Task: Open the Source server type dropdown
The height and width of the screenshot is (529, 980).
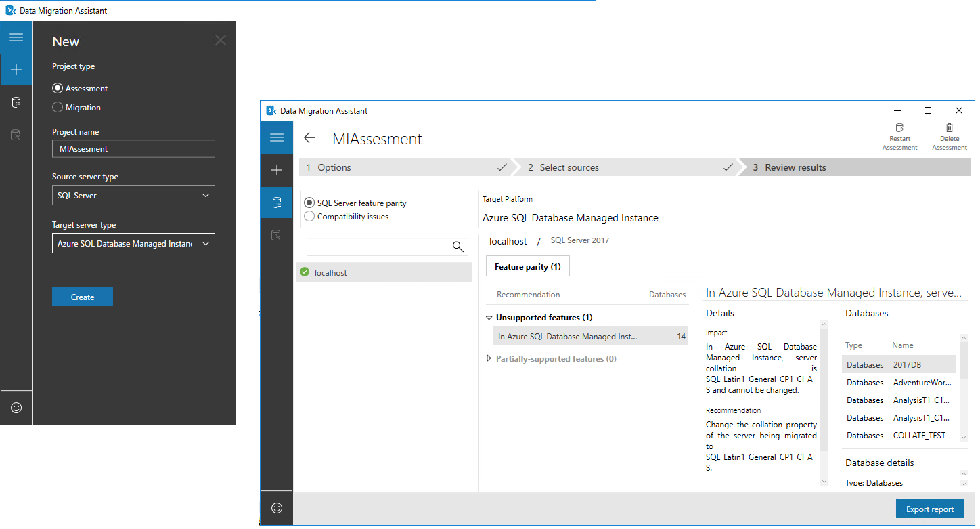Action: pyautogui.click(x=133, y=196)
